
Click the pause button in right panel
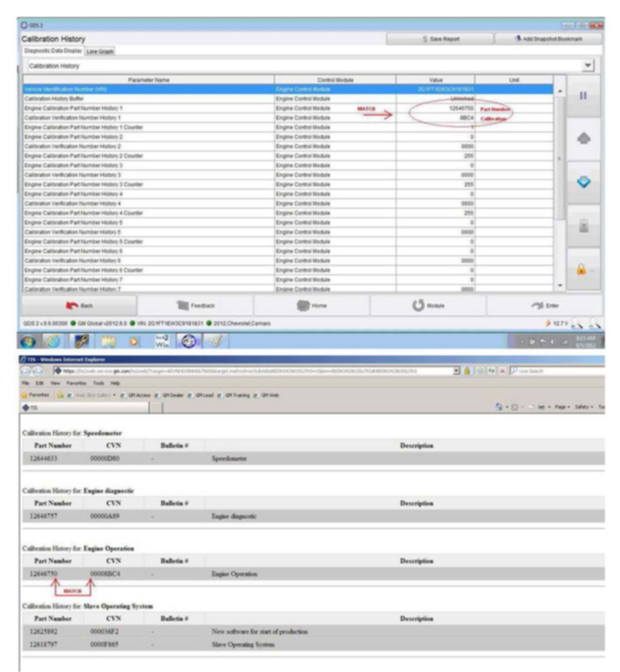[x=583, y=96]
